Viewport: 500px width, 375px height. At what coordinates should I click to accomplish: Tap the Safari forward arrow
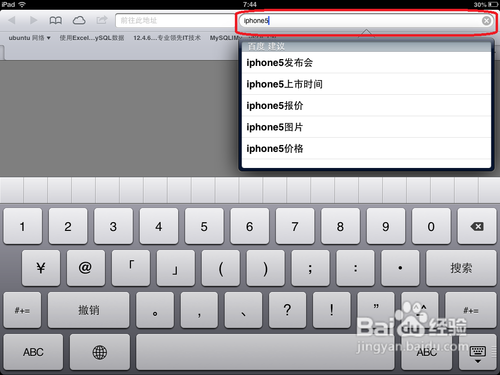[33, 20]
